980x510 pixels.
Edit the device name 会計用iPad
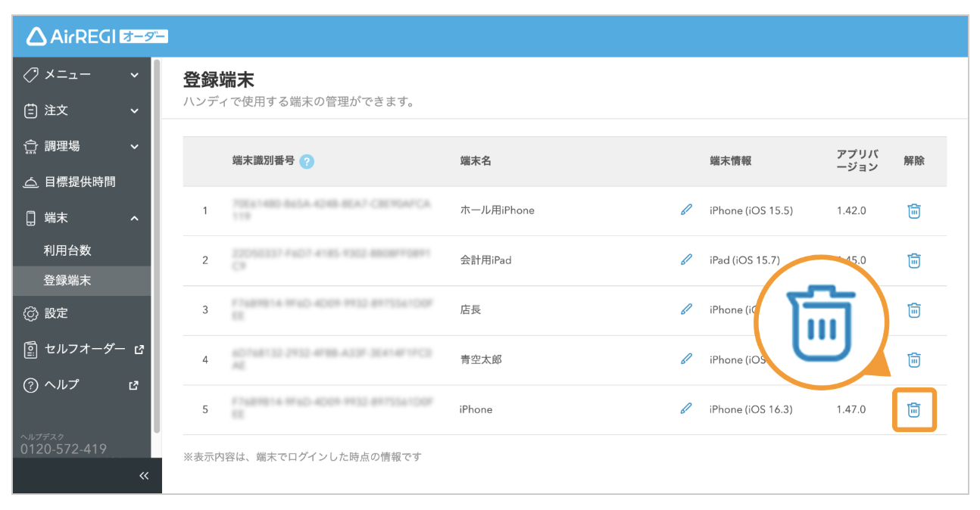686,260
